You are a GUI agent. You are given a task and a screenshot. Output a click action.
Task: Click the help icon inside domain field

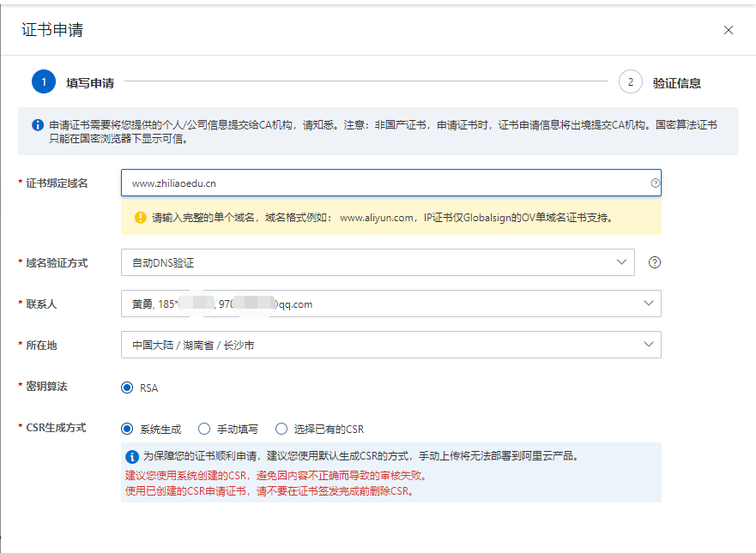point(655,183)
